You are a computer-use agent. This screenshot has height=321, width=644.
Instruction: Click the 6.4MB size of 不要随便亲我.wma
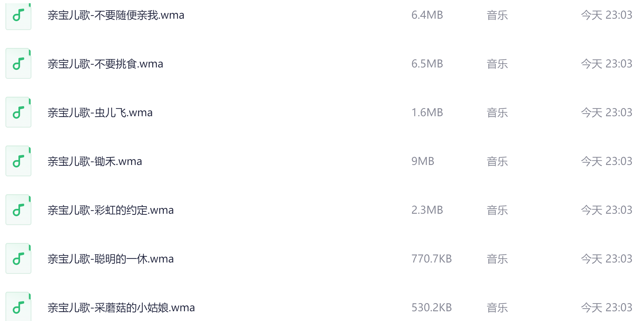click(427, 15)
